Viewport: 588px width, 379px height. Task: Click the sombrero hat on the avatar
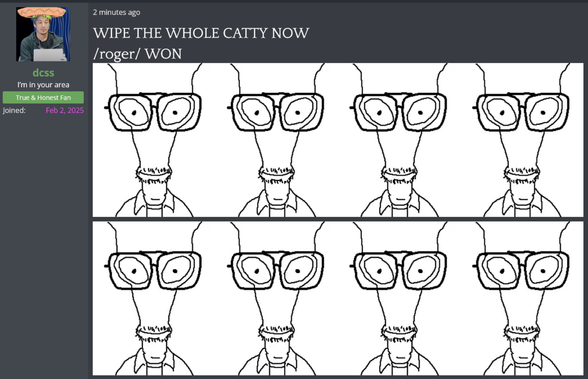click(x=42, y=13)
